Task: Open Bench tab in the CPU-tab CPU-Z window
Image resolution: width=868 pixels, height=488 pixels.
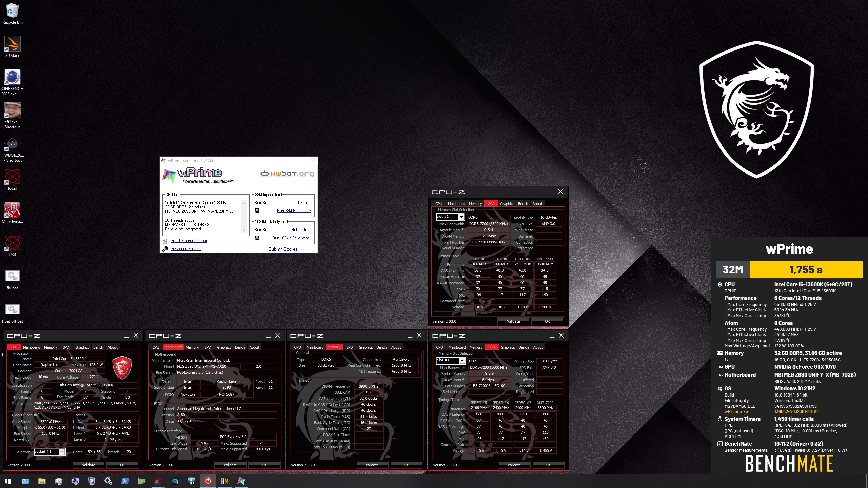Action: (x=98, y=347)
